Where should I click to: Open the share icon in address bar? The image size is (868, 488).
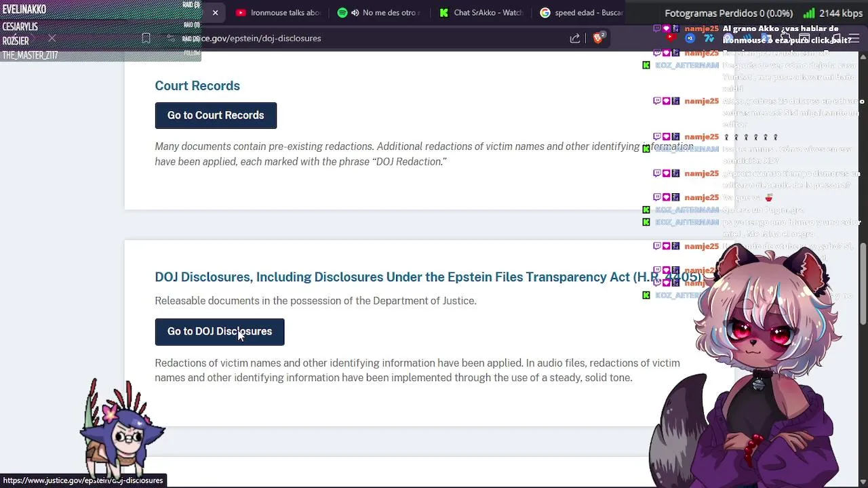pos(575,39)
